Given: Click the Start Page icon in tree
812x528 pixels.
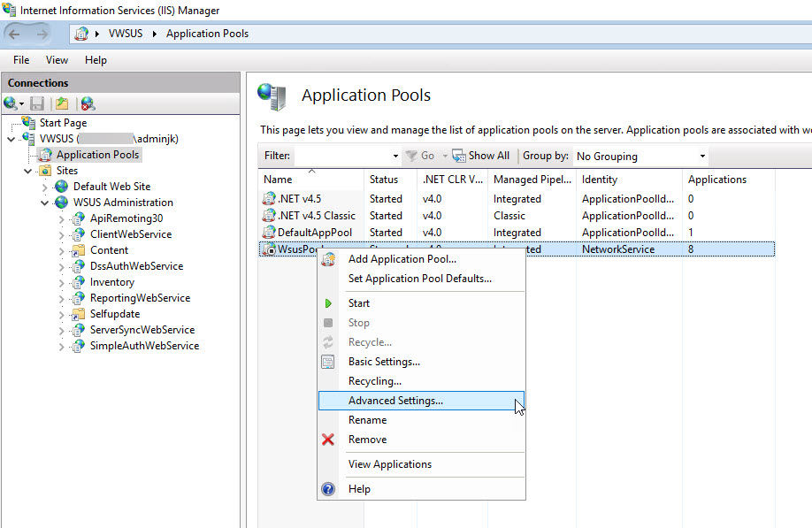Looking at the screenshot, I should [x=28, y=122].
